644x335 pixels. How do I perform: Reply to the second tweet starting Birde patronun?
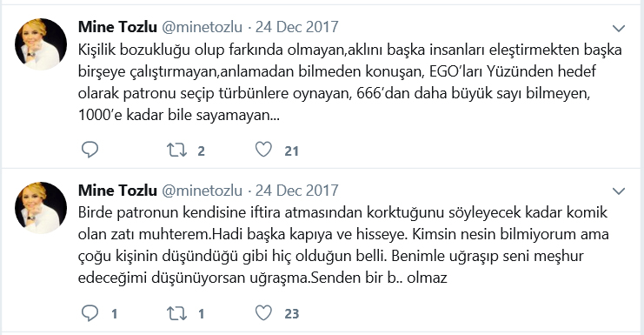(x=90, y=313)
